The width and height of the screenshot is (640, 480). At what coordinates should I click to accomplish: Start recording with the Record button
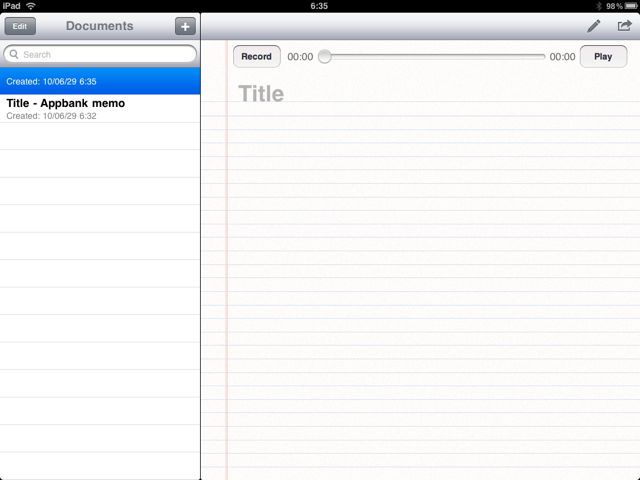coord(256,56)
